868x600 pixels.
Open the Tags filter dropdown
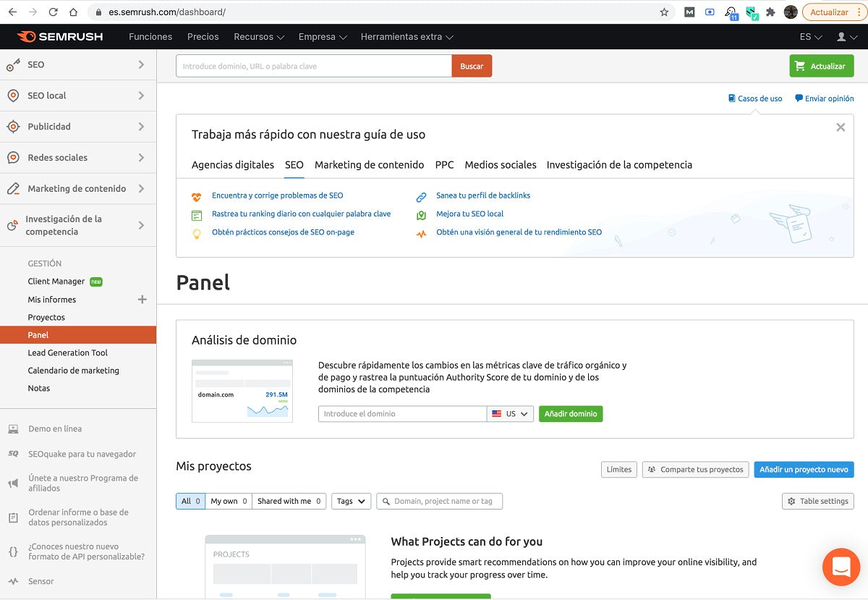(x=351, y=501)
